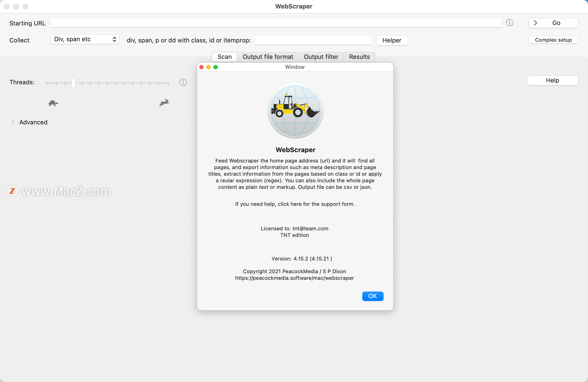588x382 pixels.
Task: Click the support form help link text
Action: click(295, 204)
